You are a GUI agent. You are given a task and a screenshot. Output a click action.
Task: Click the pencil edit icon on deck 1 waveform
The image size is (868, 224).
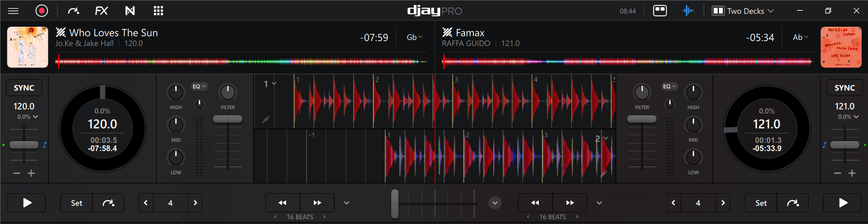(266, 119)
